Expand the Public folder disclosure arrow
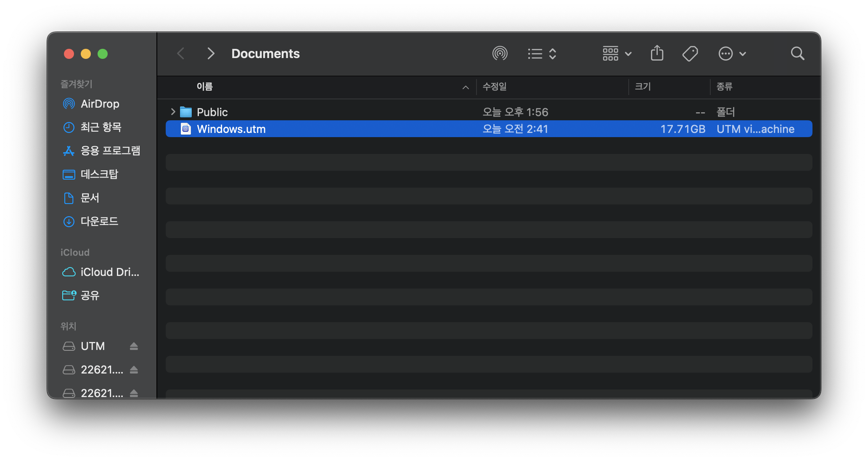The width and height of the screenshot is (868, 461). pyautogui.click(x=172, y=112)
